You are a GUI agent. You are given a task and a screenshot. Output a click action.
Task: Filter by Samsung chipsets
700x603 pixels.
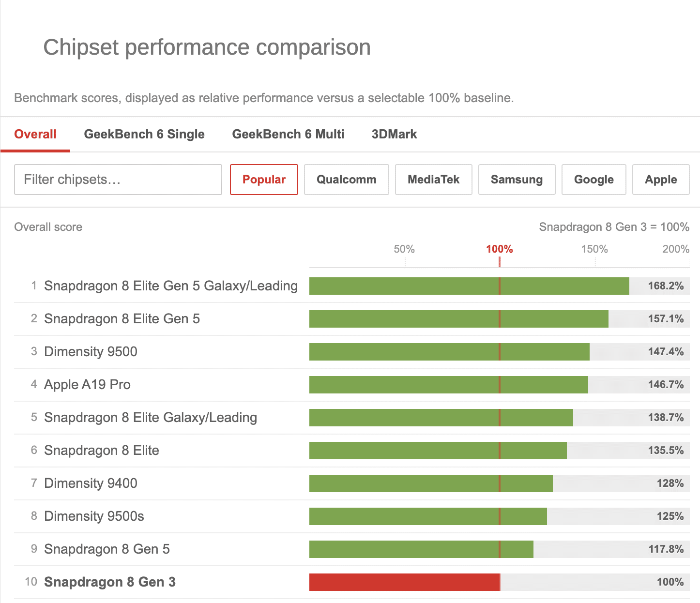point(517,180)
